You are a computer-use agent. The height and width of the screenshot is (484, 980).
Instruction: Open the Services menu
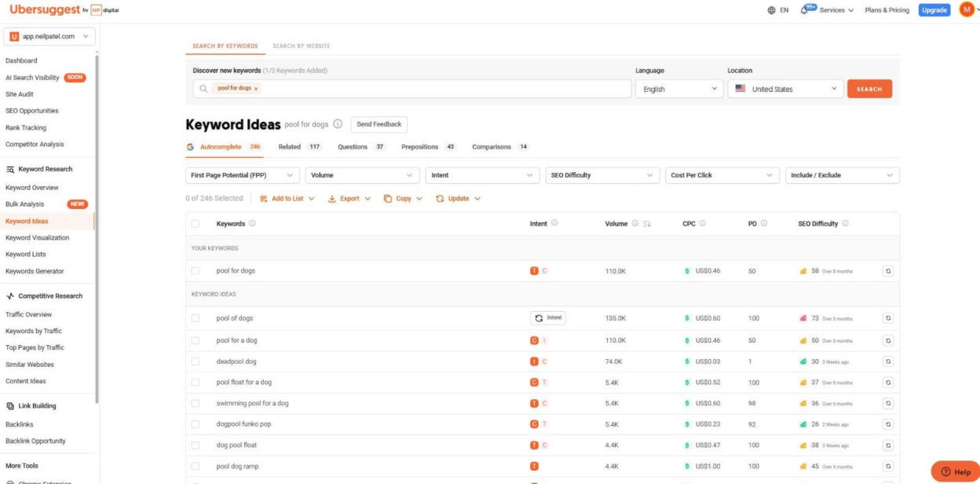[x=836, y=10]
